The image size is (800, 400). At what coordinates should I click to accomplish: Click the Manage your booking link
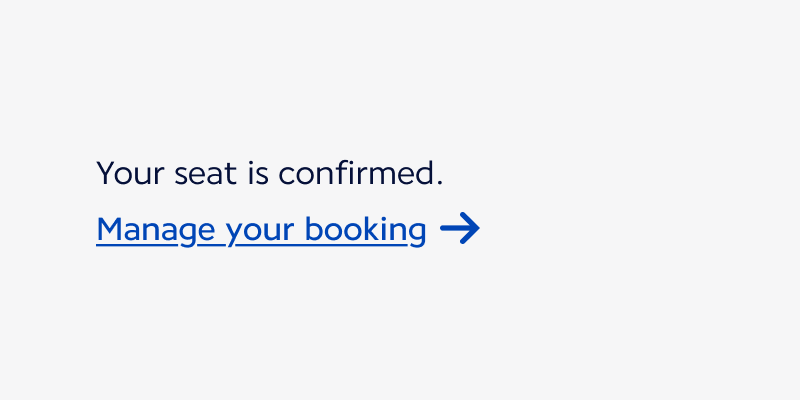coord(261,230)
